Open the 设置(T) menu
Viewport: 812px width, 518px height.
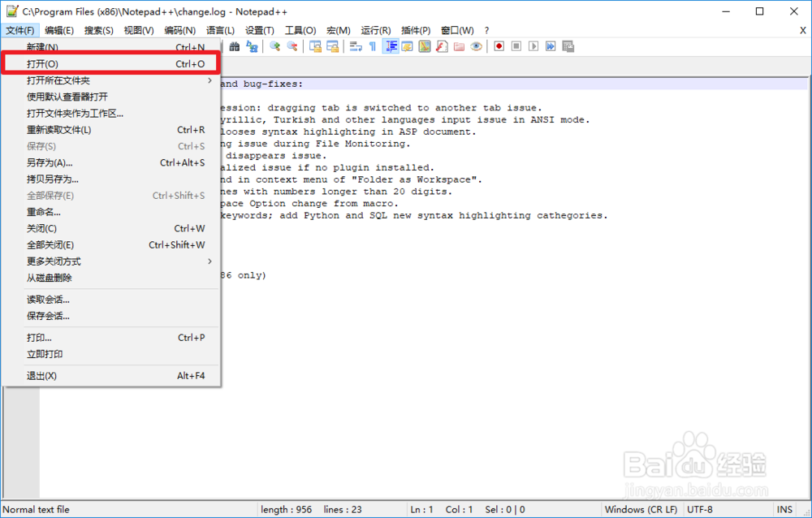260,31
